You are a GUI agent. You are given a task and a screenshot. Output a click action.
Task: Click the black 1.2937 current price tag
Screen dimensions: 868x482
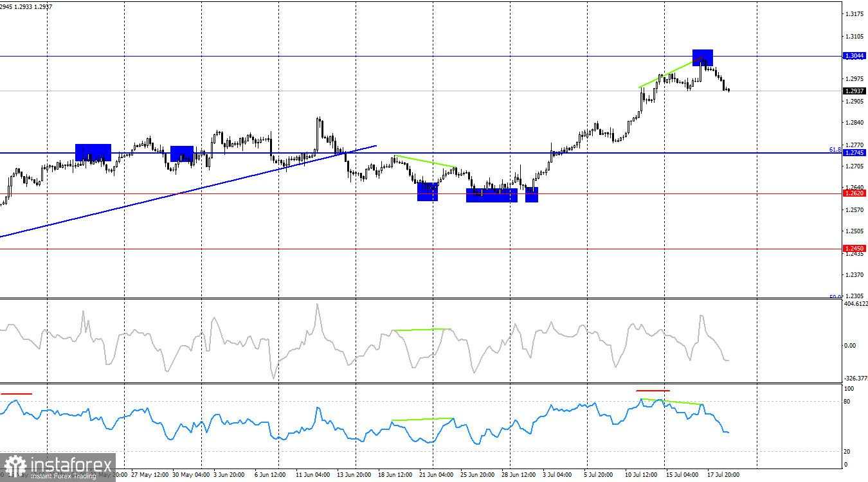[x=855, y=91]
